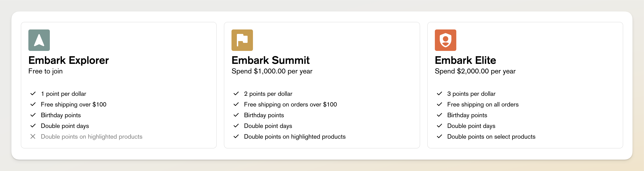Click the greyed Double points on highlighted products
This screenshot has width=644, height=171.
(x=91, y=137)
